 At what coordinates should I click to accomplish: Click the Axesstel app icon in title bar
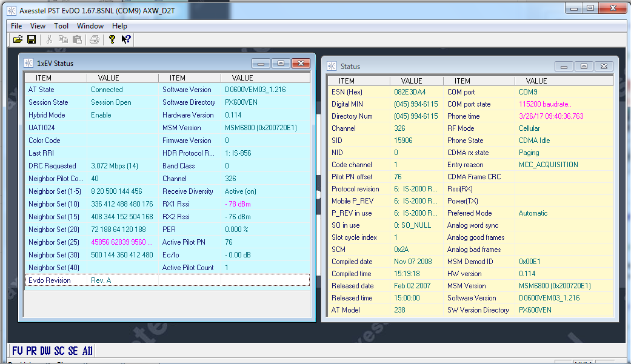[12, 11]
